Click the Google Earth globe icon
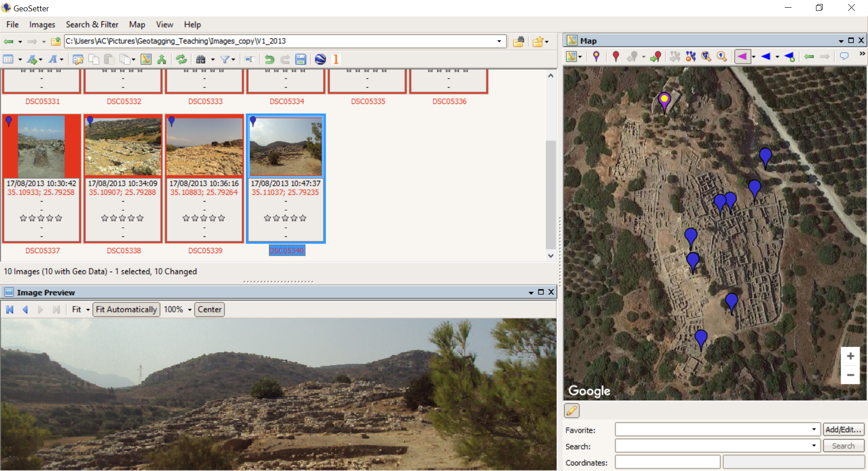868x471 pixels. [320, 59]
